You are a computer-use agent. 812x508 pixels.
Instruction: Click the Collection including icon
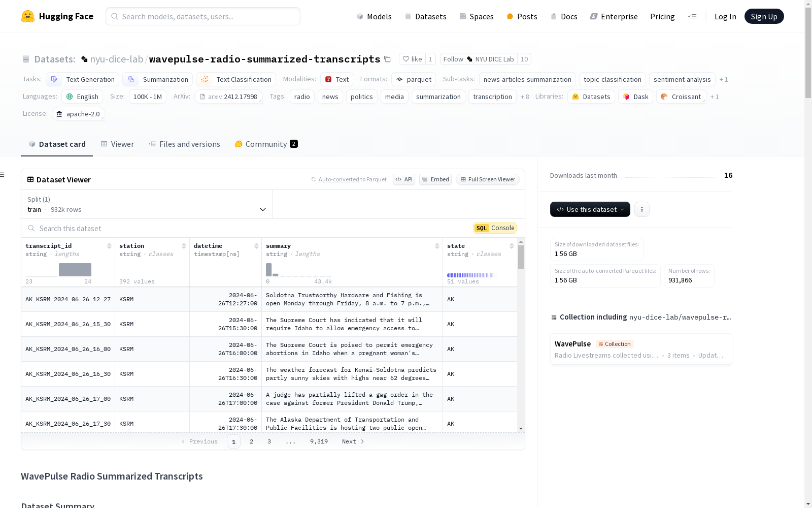(554, 317)
